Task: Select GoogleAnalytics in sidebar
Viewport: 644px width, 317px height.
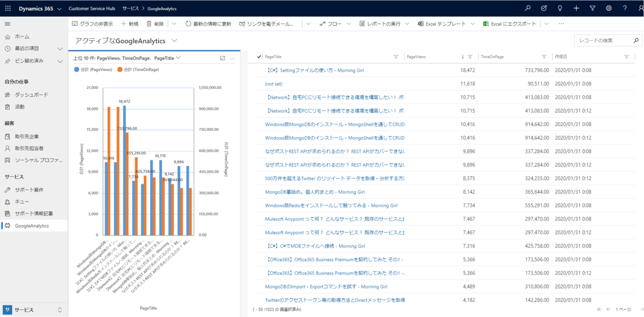Action: click(34, 226)
